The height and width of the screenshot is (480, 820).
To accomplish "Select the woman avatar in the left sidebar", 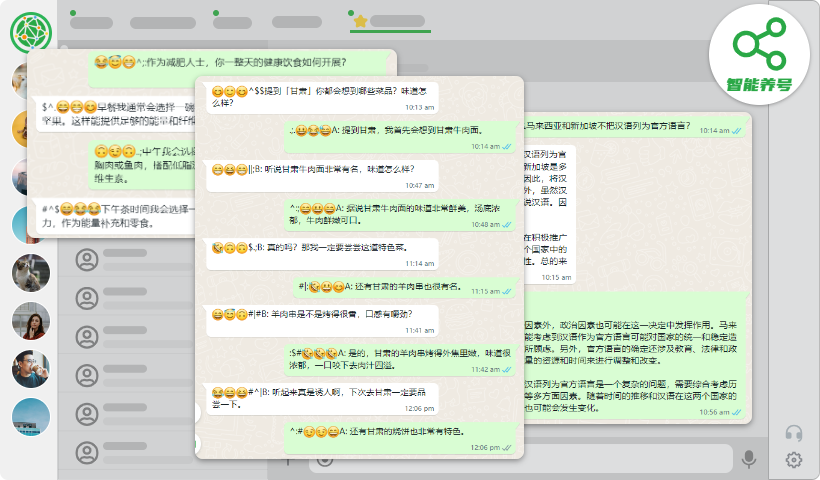I will [31, 322].
